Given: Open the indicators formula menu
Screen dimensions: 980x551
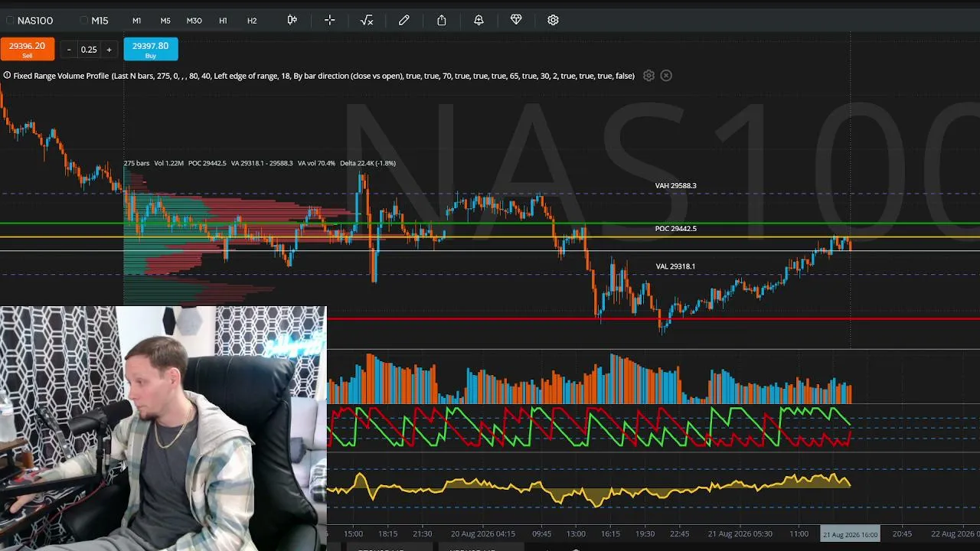Looking at the screenshot, I should [367, 20].
